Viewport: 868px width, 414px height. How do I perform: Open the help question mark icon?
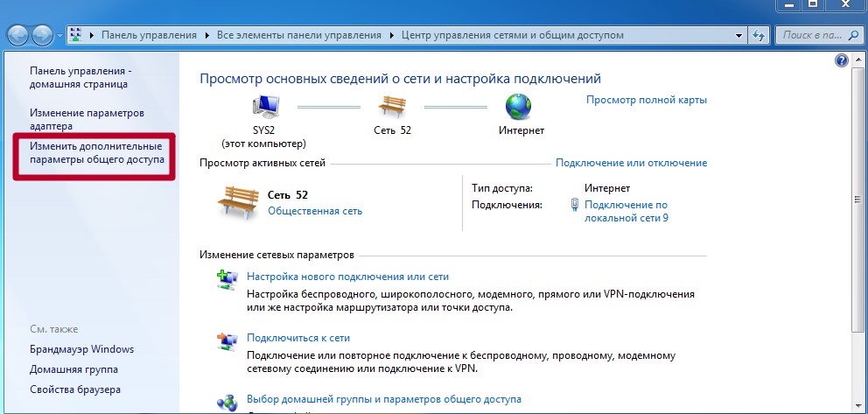[842, 60]
